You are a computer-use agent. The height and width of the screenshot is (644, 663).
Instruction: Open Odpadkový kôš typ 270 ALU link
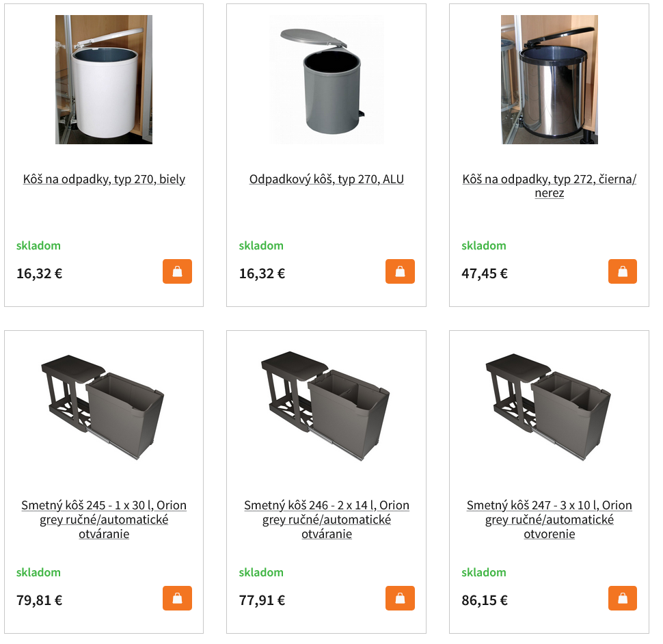(x=327, y=179)
